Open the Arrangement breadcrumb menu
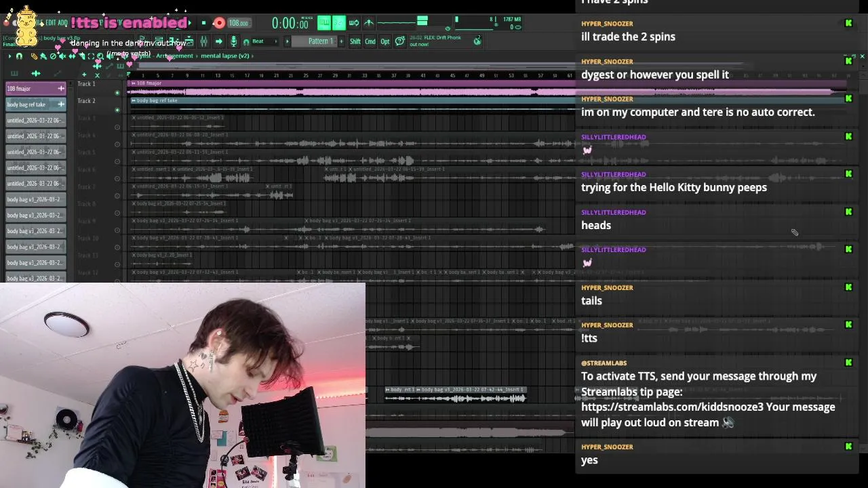The image size is (868, 488). tap(174, 56)
